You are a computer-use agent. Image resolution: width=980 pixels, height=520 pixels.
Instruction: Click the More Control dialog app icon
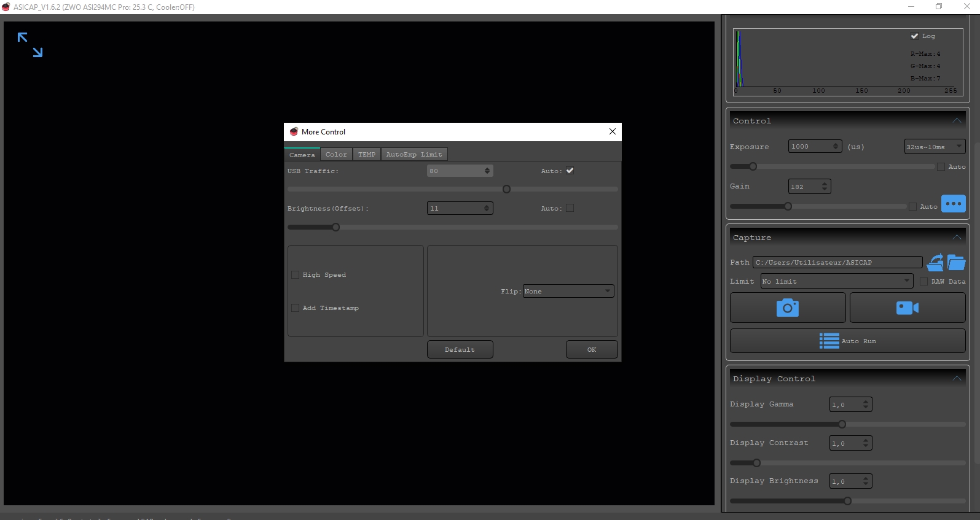click(294, 131)
